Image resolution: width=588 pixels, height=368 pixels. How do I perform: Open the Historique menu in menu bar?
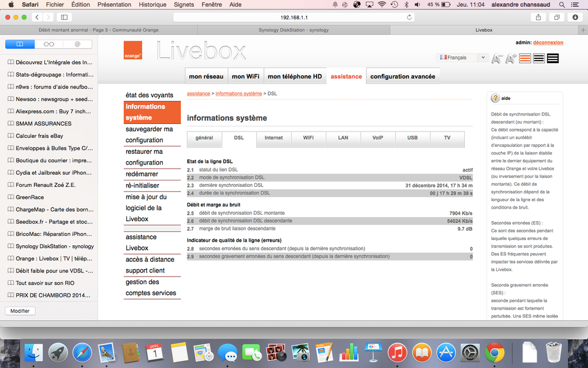click(x=153, y=5)
